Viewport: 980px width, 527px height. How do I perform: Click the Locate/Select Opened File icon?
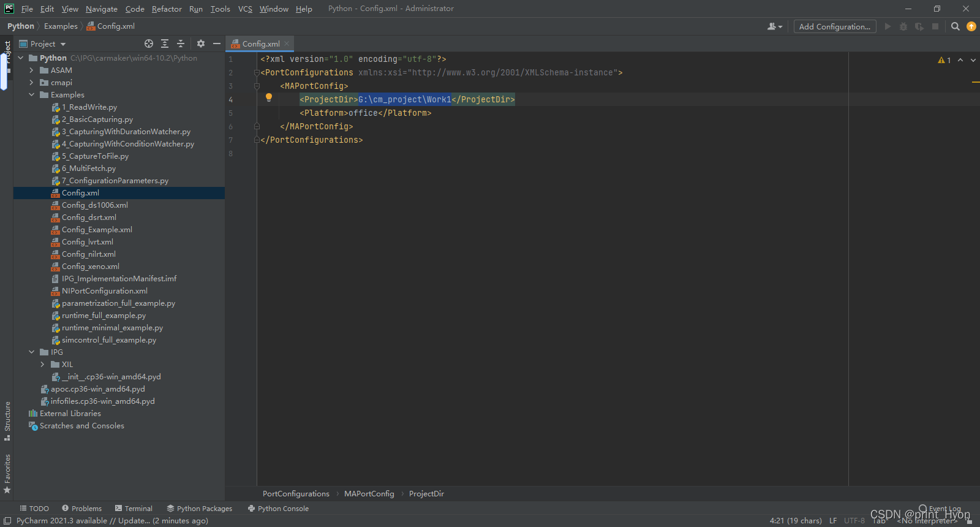(149, 44)
